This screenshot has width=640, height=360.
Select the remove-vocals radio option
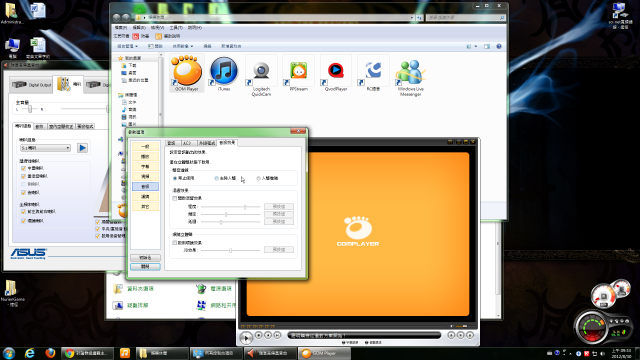coord(217,178)
